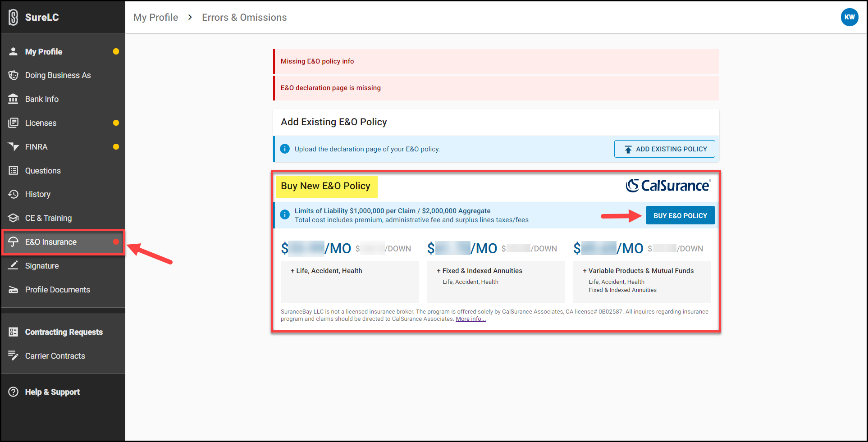The height and width of the screenshot is (442, 868).
Task: Open CE & Training section
Action: coord(63,218)
